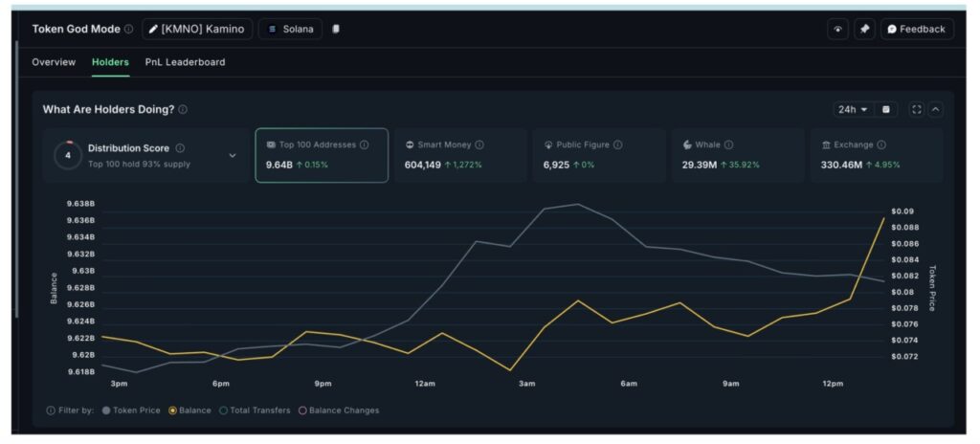Switch to the Overview tab
The image size is (980, 444).
(x=54, y=62)
